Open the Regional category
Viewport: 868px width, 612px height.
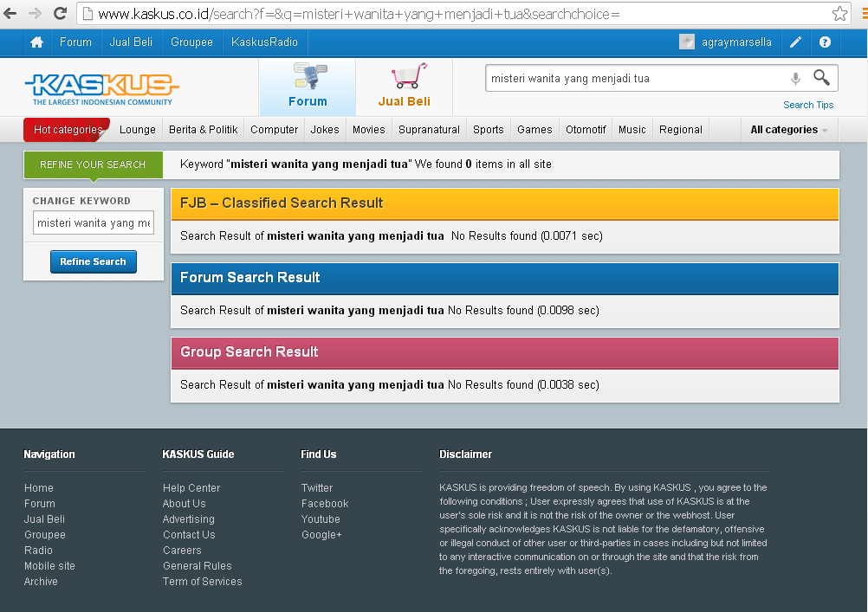681,130
